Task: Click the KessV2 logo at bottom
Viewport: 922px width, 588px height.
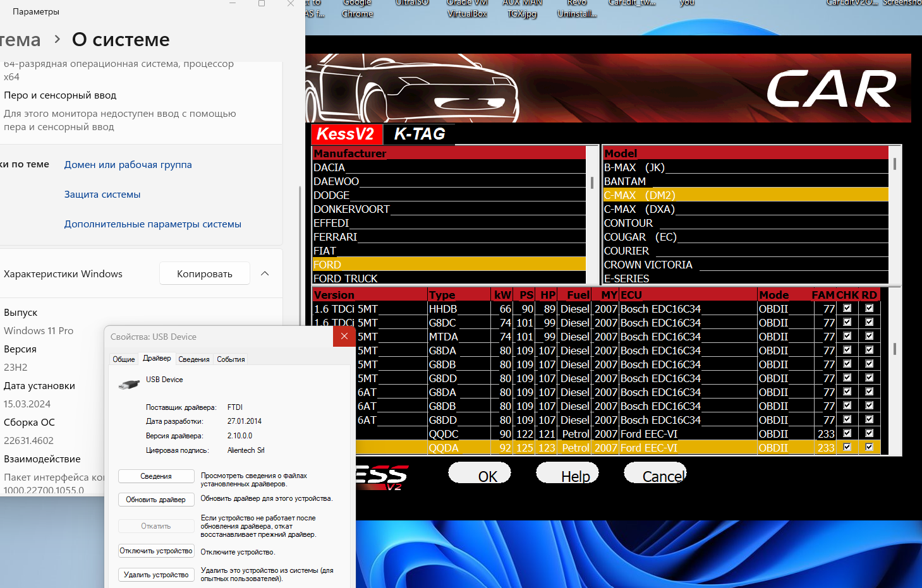Action: pyautogui.click(x=381, y=476)
